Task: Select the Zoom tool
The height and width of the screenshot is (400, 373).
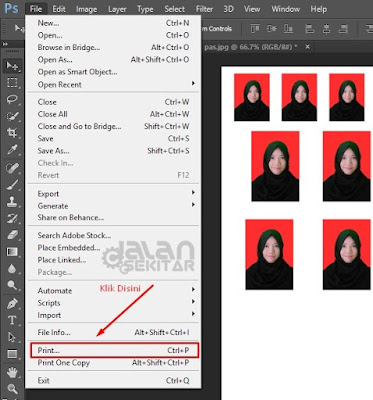Action: coord(12,389)
